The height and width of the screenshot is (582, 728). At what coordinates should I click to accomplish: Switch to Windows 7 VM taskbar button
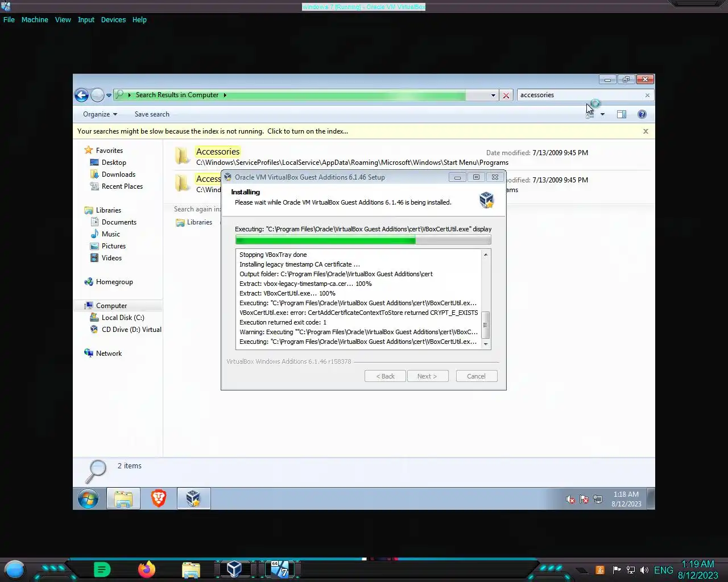(x=279, y=569)
